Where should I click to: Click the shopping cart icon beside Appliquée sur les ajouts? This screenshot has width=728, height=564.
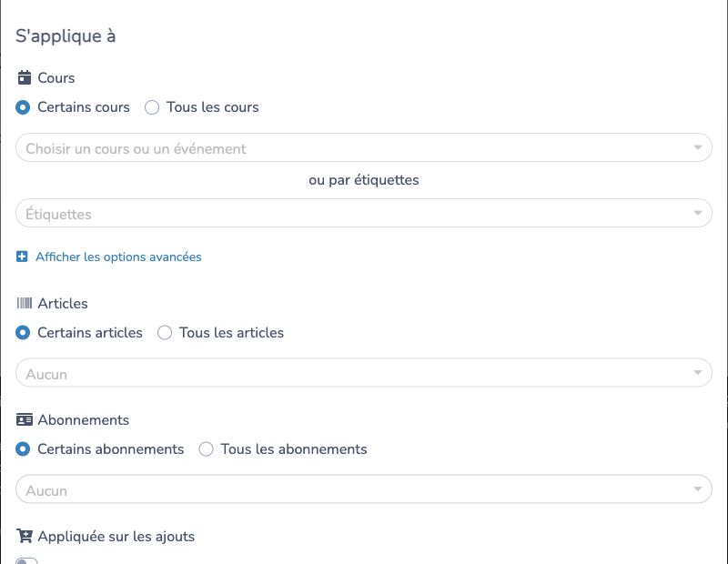pyautogui.click(x=25, y=536)
